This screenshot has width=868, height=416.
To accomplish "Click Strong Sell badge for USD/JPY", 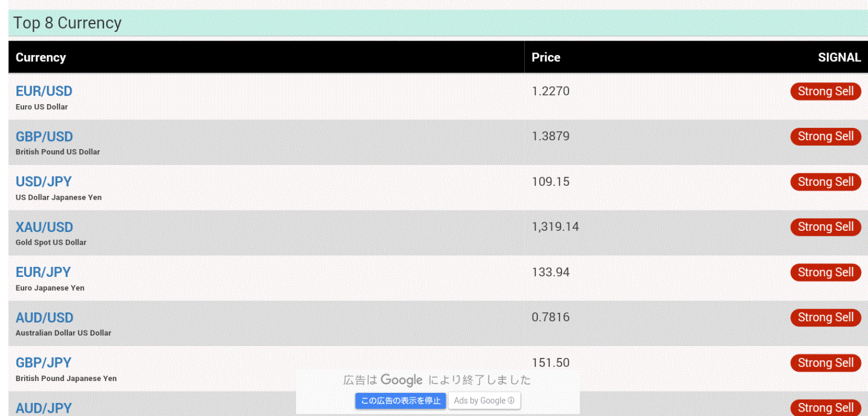I will (825, 182).
